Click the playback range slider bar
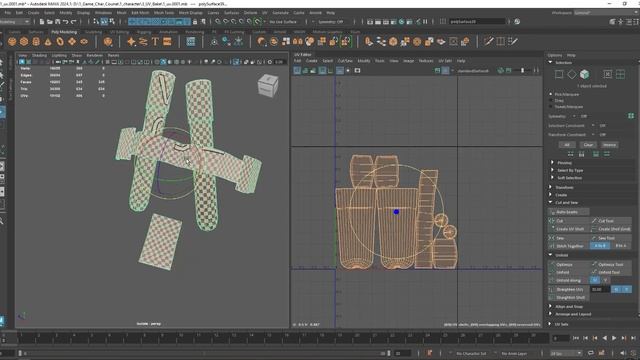 point(204,353)
